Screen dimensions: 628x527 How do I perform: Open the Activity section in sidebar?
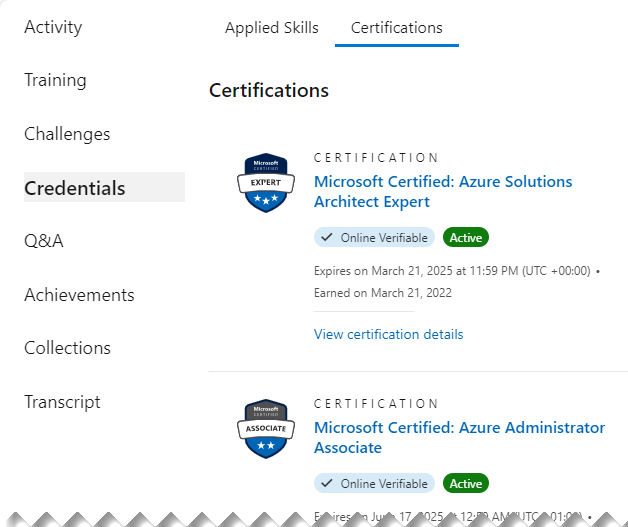pos(53,27)
